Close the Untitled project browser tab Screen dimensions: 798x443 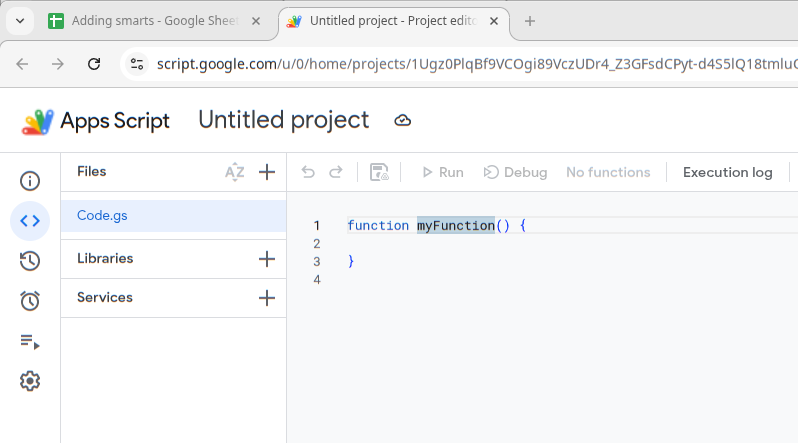(x=494, y=21)
